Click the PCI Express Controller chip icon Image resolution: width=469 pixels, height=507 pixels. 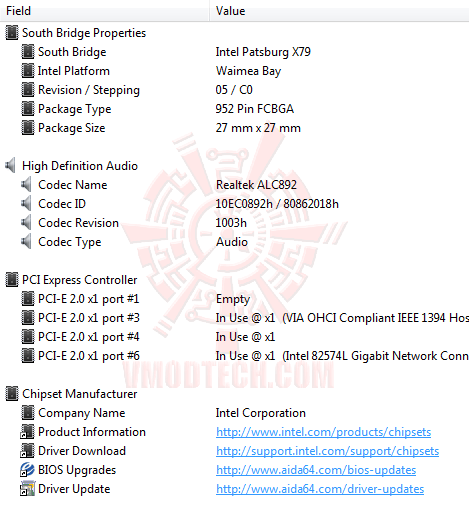click(x=12, y=280)
